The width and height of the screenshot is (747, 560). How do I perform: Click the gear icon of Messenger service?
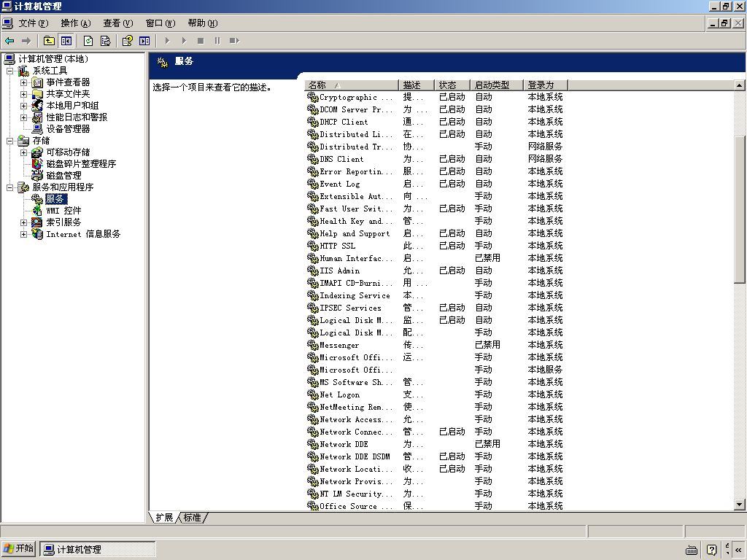coord(312,345)
